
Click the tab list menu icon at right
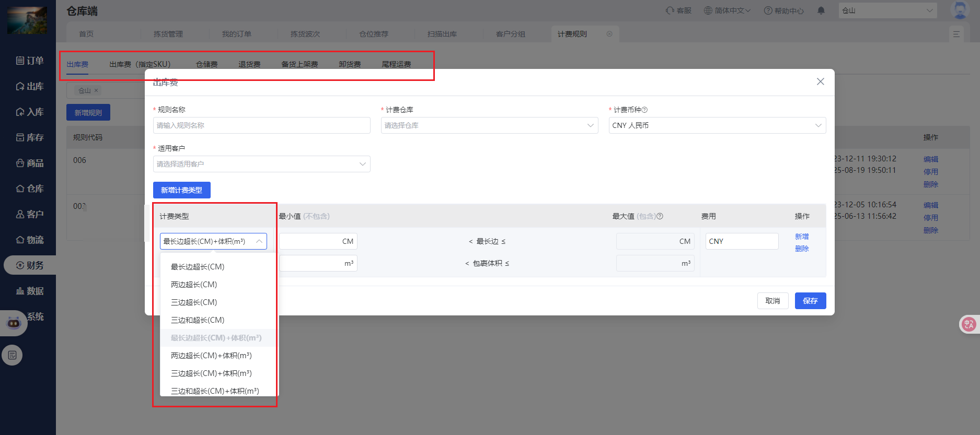[x=956, y=34]
